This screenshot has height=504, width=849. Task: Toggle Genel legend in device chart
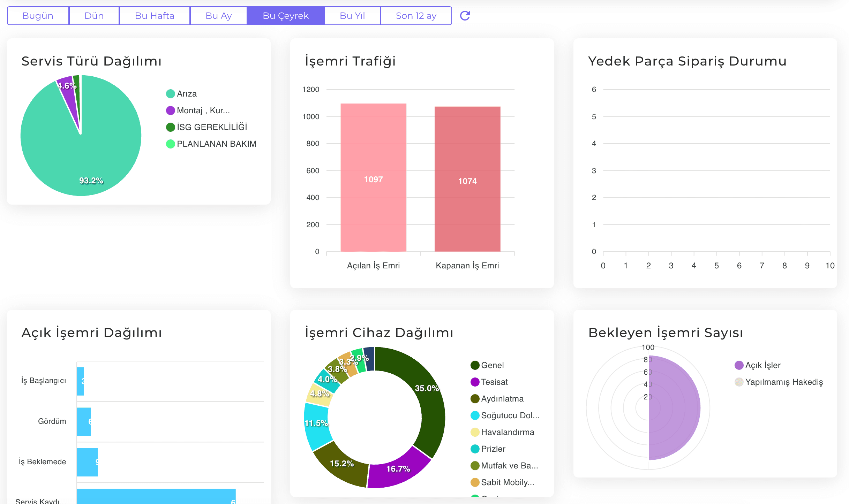pyautogui.click(x=487, y=365)
